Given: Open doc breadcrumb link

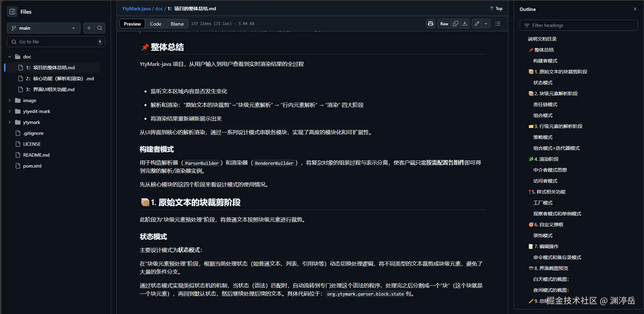Looking at the screenshot, I should pos(159,9).
